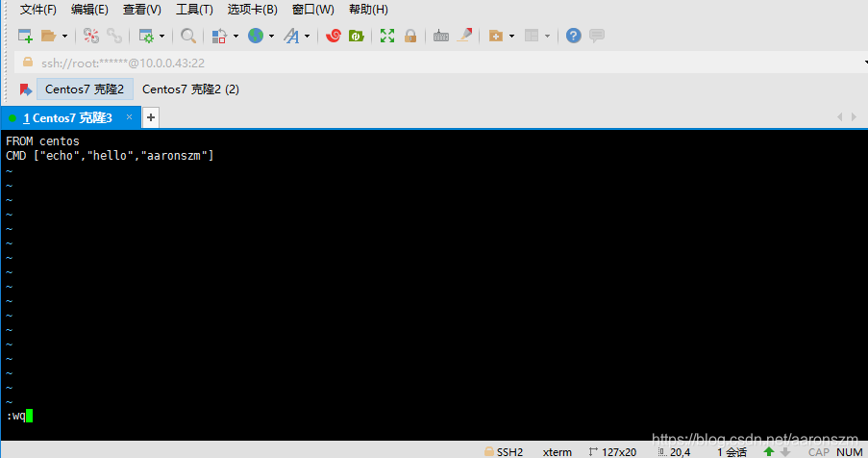Image resolution: width=868 pixels, height=458 pixels.
Task: Expand the Open session dropdown arrow
Action: [64, 36]
